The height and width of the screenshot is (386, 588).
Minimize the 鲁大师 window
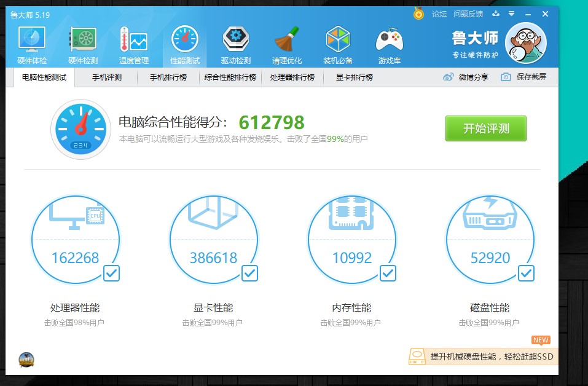pos(528,14)
